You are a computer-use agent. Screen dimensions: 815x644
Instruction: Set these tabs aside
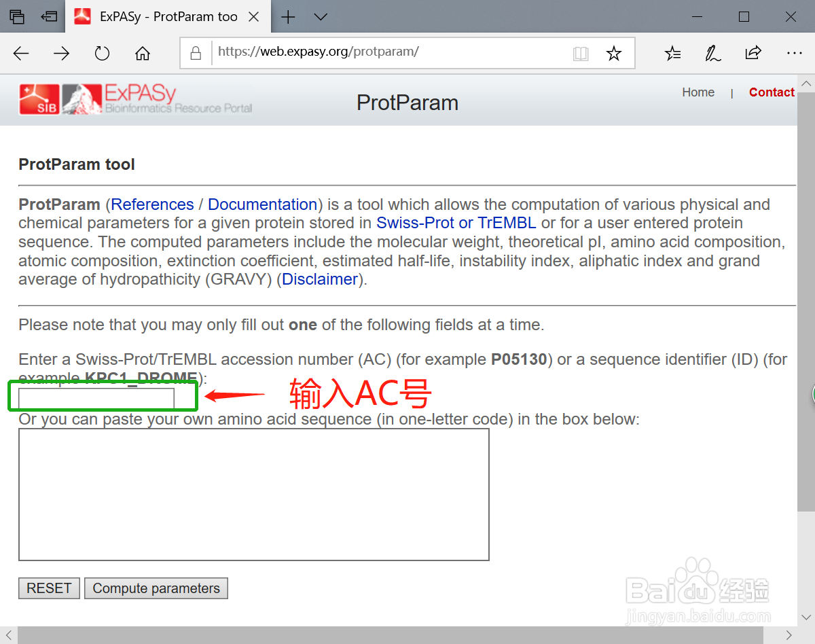49,17
